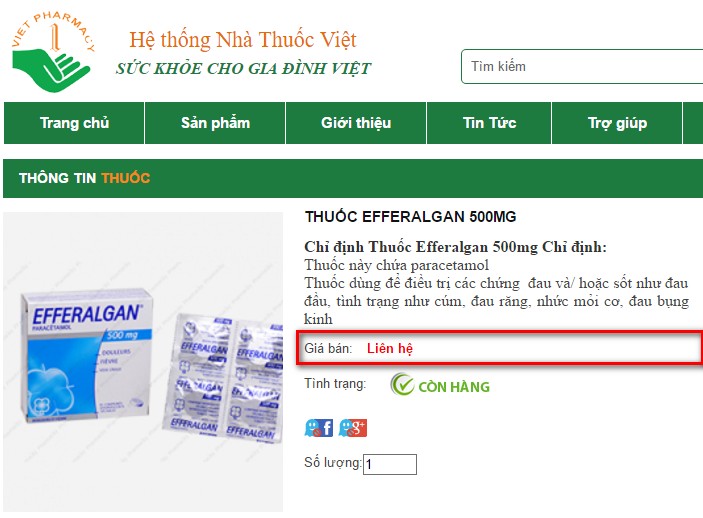703x518 pixels.
Task: Select the Trợ giúp menu
Action: [617, 123]
